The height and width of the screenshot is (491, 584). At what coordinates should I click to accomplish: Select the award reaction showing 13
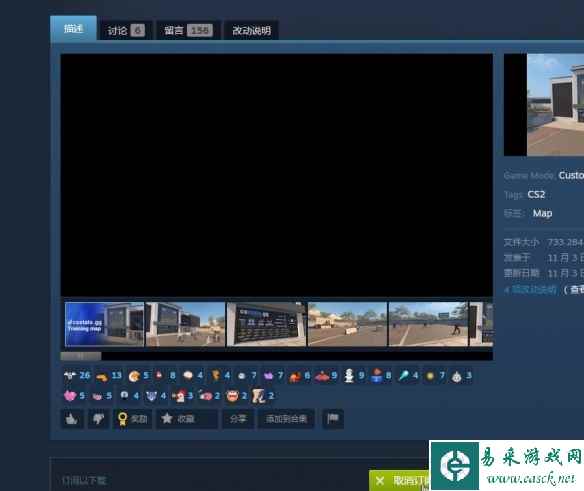click(x=108, y=376)
